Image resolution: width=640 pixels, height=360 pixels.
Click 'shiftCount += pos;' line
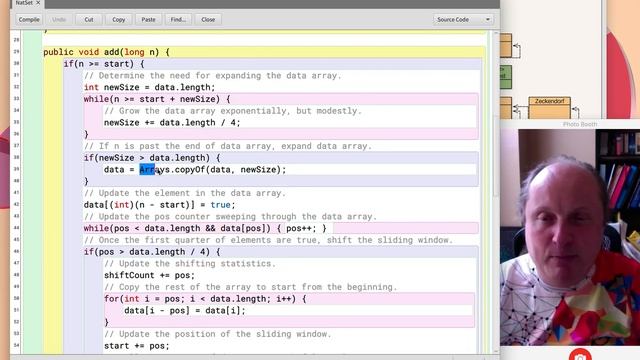click(x=149, y=275)
